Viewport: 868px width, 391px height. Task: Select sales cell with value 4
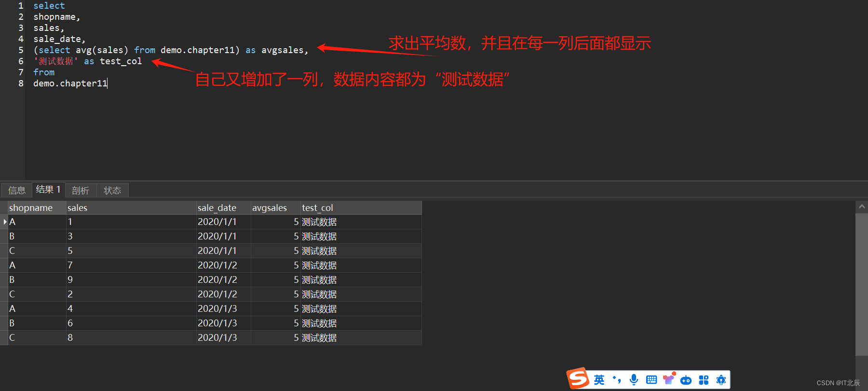click(x=131, y=308)
